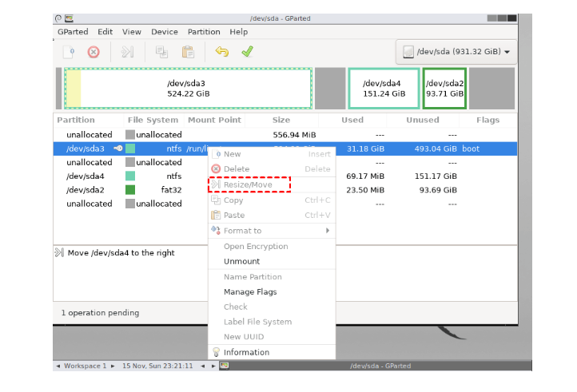Open the Device menu
577x392 pixels.
[x=165, y=32]
